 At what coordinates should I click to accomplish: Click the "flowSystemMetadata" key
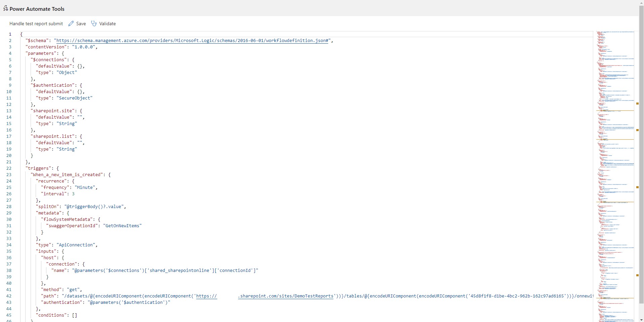(x=67, y=219)
